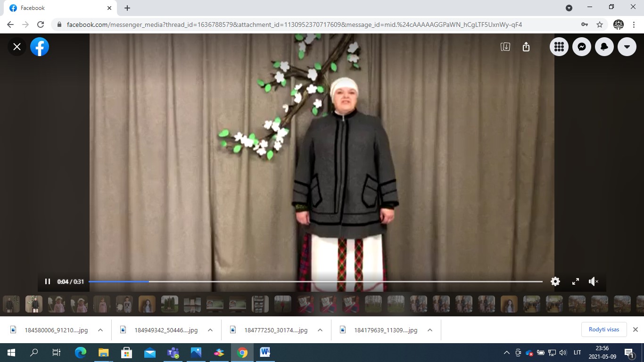Viewport: 644px width, 362px height.
Task: Open a new browser tab
Action: coord(127,8)
